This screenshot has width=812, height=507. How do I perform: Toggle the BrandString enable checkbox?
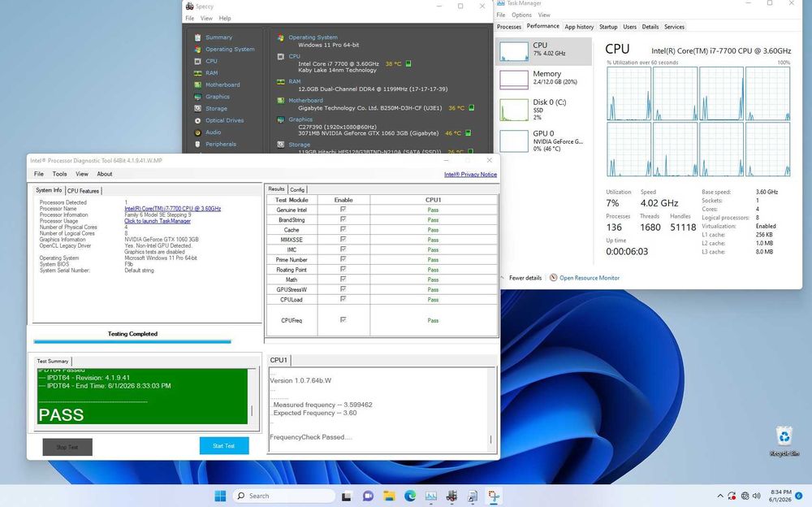pyautogui.click(x=343, y=219)
